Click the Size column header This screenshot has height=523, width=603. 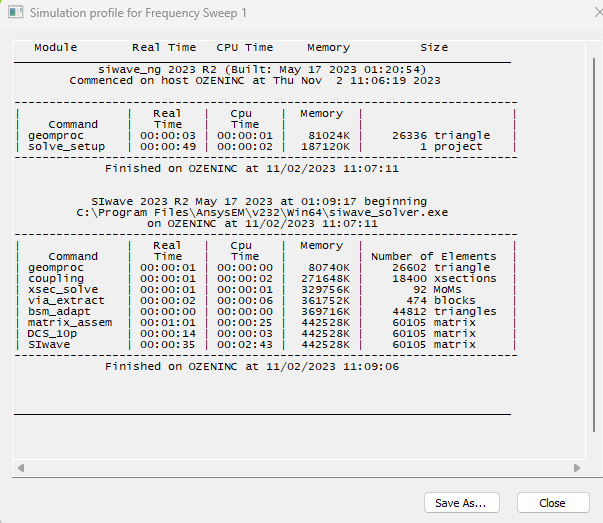point(434,48)
